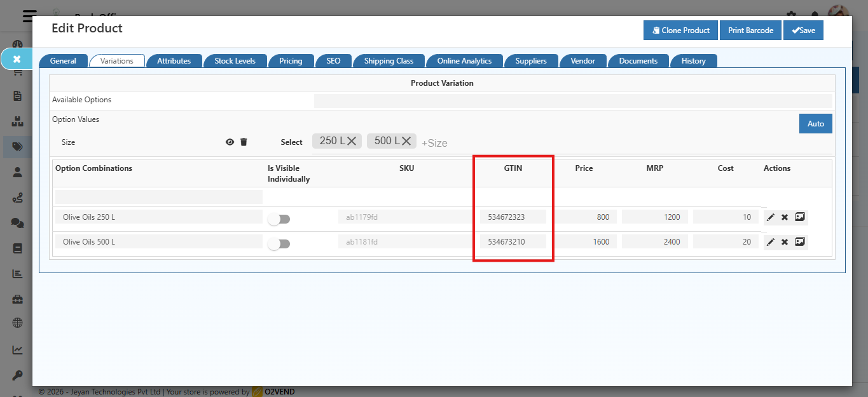The width and height of the screenshot is (868, 397).
Task: Go to the Shipping Class tab
Action: pos(389,61)
